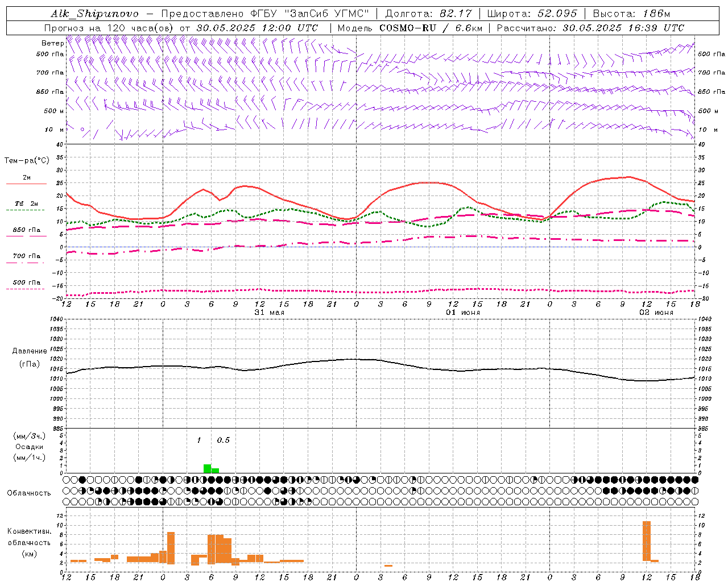Select the 10 м wind level label on the left

[x=53, y=130]
